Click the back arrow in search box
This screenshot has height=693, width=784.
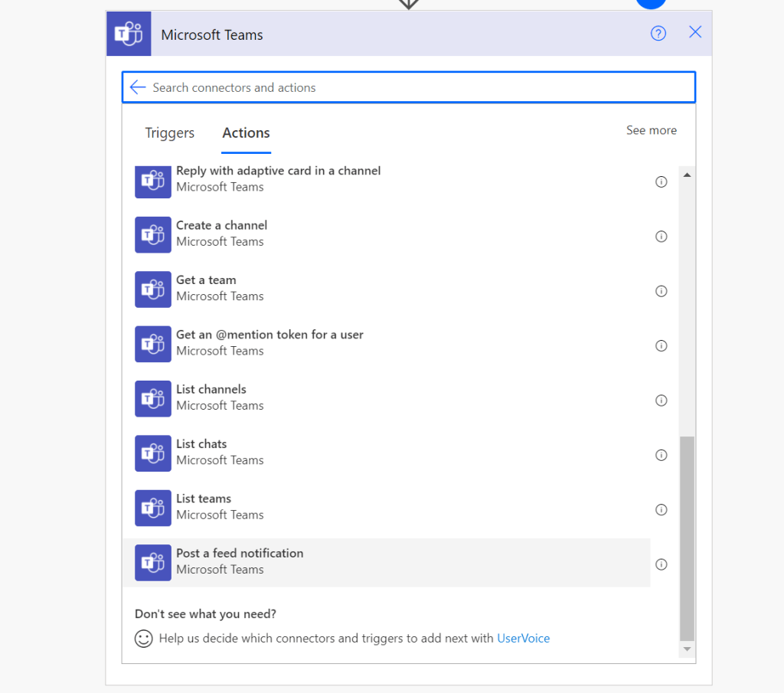[138, 87]
